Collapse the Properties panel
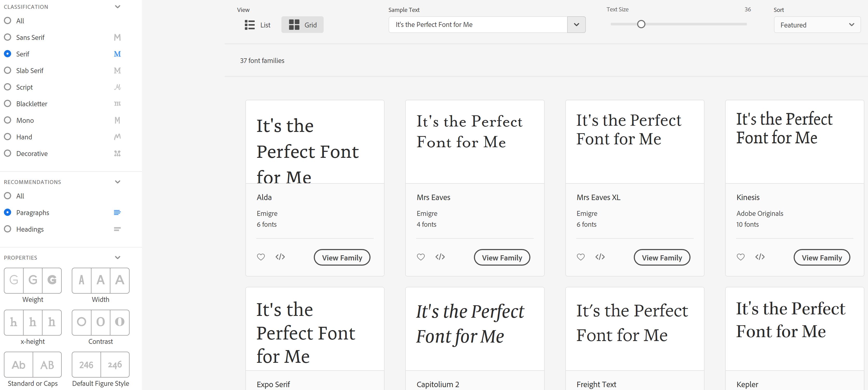This screenshot has width=868, height=390. (117, 257)
